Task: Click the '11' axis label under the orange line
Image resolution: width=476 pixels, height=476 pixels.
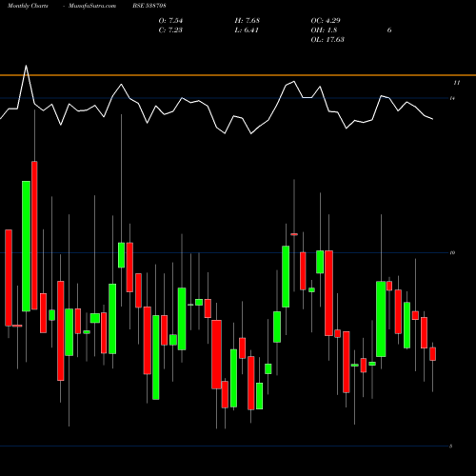Action: point(456,83)
